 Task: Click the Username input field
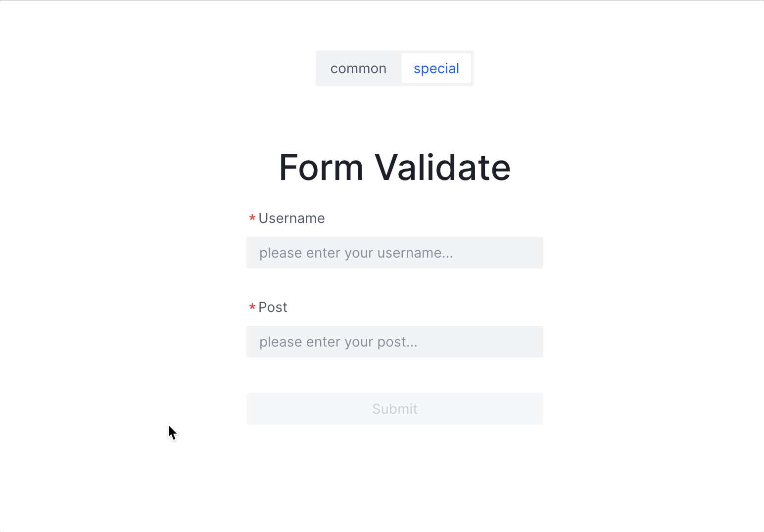point(394,253)
